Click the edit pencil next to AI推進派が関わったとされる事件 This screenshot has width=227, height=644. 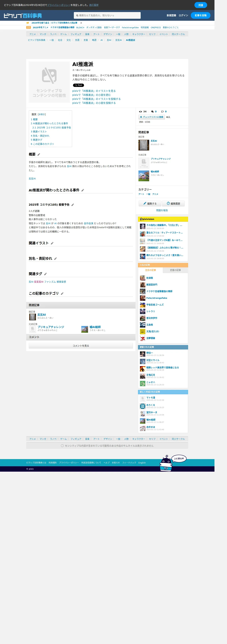[83, 190]
